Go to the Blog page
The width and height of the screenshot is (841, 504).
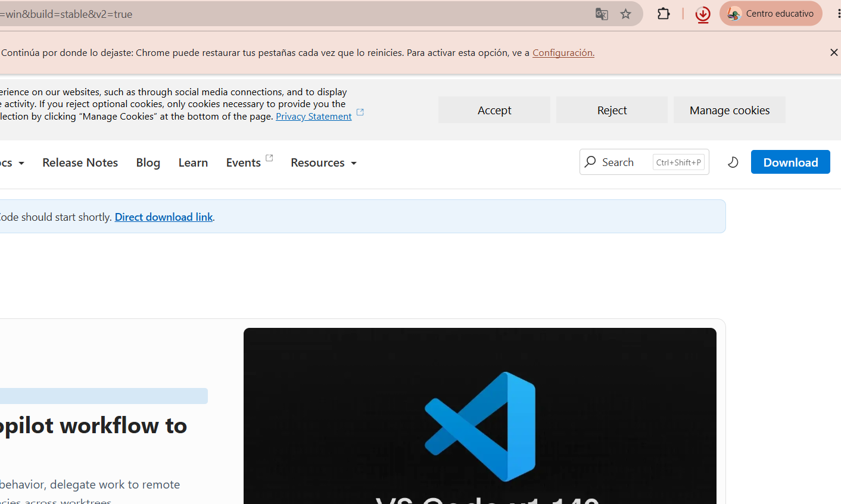pos(148,162)
